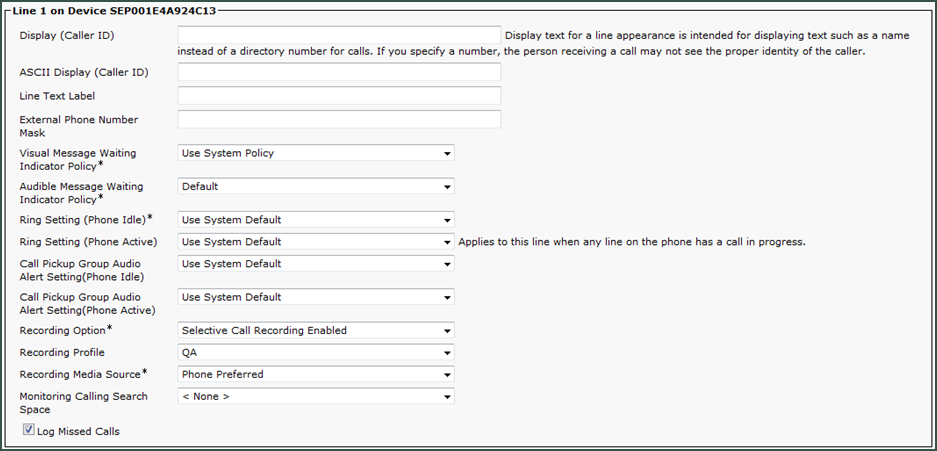Click arrow on Selective Call Recording Enabled box
Image resolution: width=937 pixels, height=451 pixels.
click(x=446, y=331)
